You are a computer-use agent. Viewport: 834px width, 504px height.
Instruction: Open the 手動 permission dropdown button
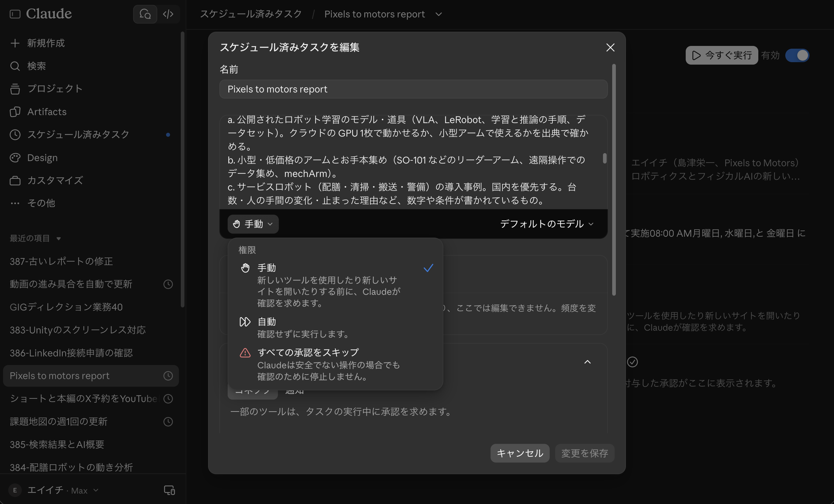pyautogui.click(x=253, y=224)
